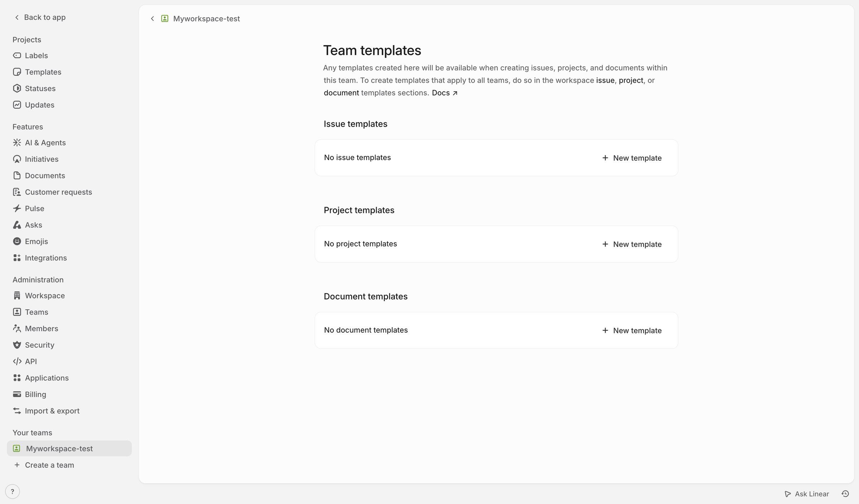This screenshot has height=504, width=859.
Task: Click the Documents page icon
Action: (x=17, y=176)
